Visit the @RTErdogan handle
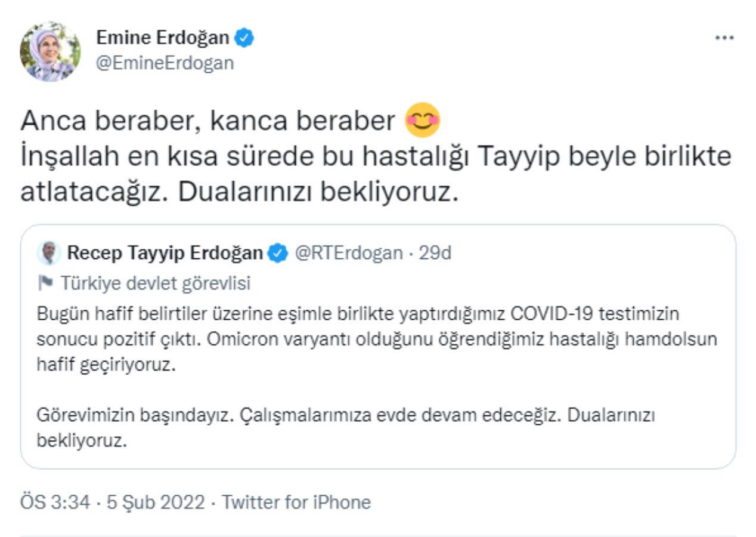This screenshot has width=756, height=537. (x=348, y=253)
